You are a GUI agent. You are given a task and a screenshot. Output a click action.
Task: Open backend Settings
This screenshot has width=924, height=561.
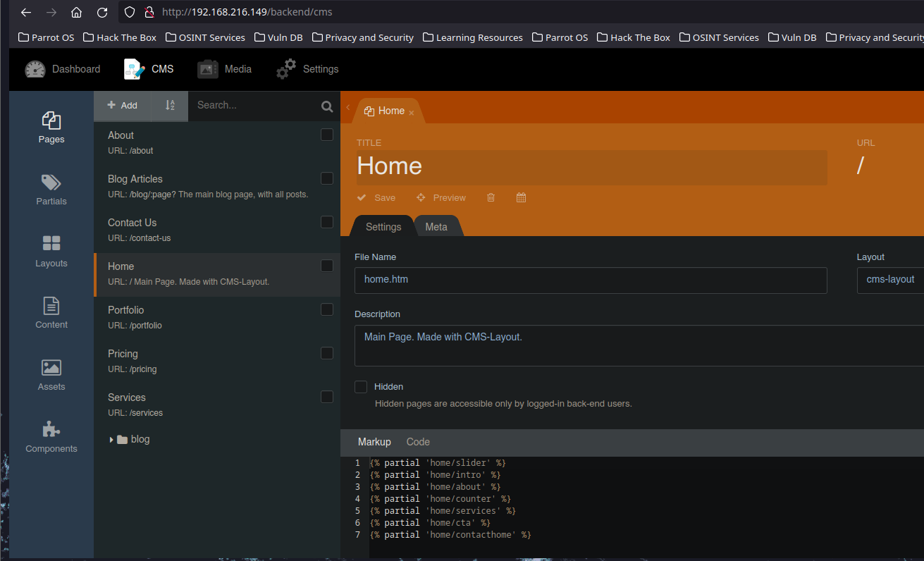[307, 69]
